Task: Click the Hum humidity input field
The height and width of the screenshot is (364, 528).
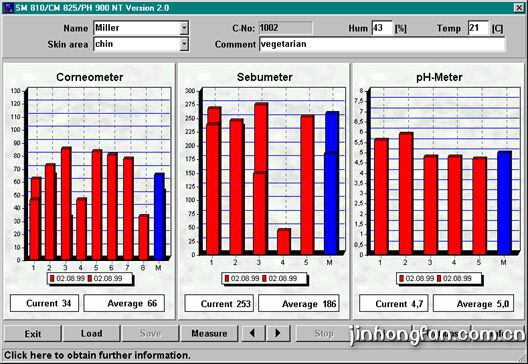Action: pos(382,28)
